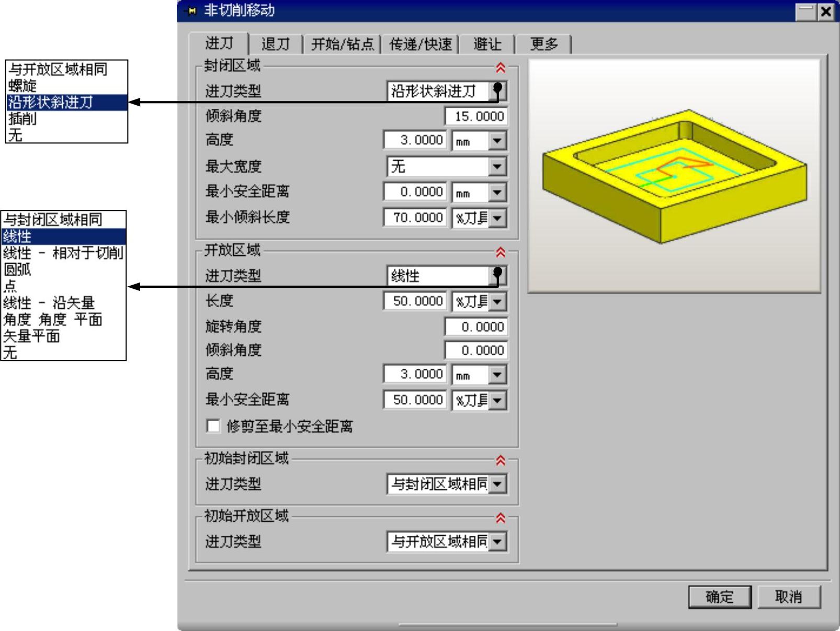Switch to the 避让 tab
Screen dimensions: 840x631
(487, 44)
